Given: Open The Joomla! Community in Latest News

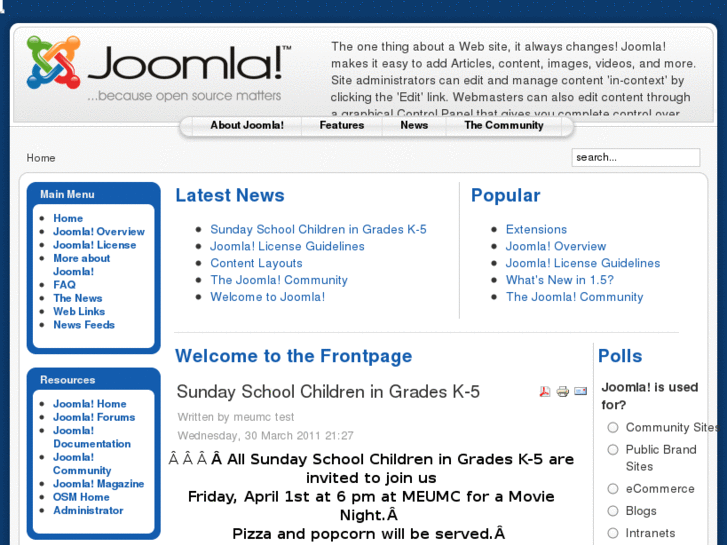Looking at the screenshot, I should (x=279, y=280).
